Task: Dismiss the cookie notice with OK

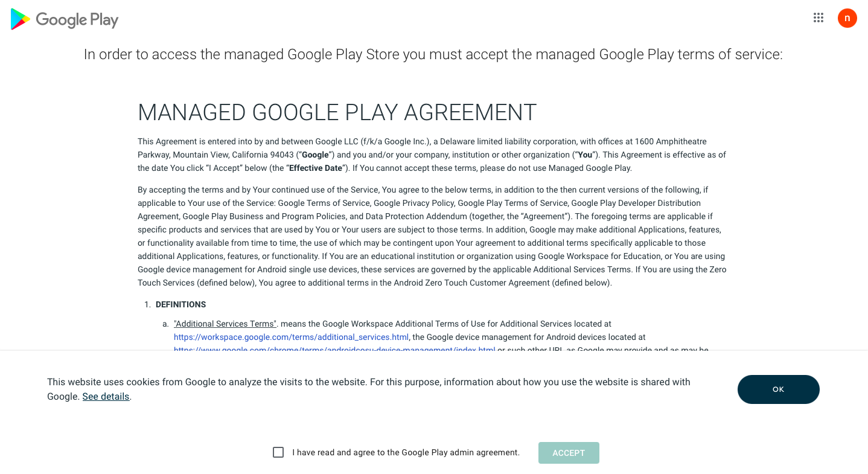Action: (x=779, y=389)
